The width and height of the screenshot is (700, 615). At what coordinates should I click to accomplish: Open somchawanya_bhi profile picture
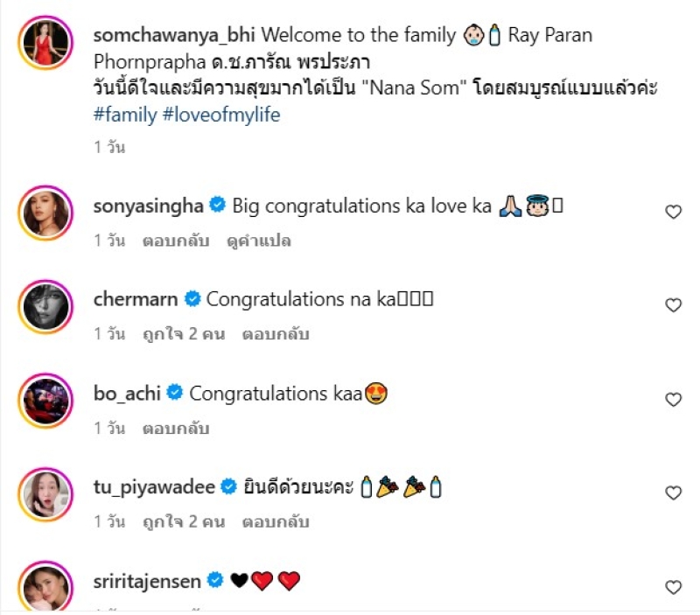(x=48, y=43)
